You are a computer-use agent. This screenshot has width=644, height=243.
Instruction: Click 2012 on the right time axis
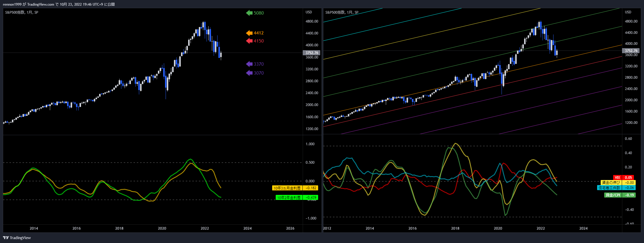(x=327, y=228)
